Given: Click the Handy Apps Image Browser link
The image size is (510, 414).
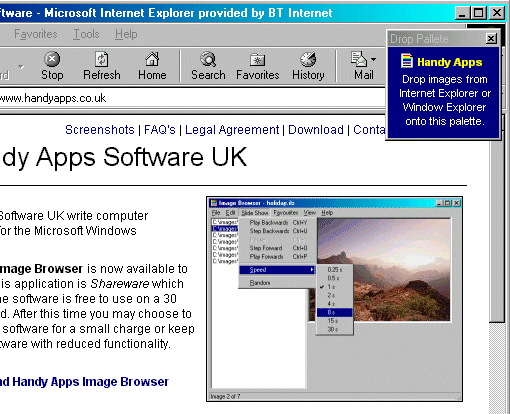Looking at the screenshot, I should [x=84, y=382].
